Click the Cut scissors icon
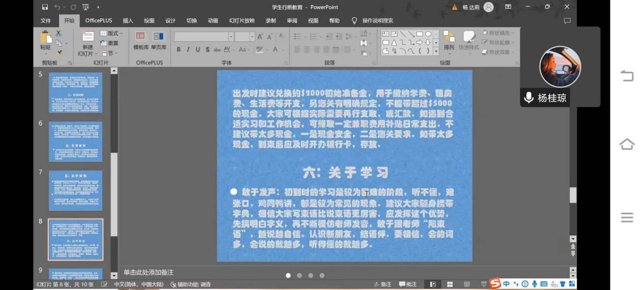Image resolution: width=644 pixels, height=290 pixels. coord(59,34)
